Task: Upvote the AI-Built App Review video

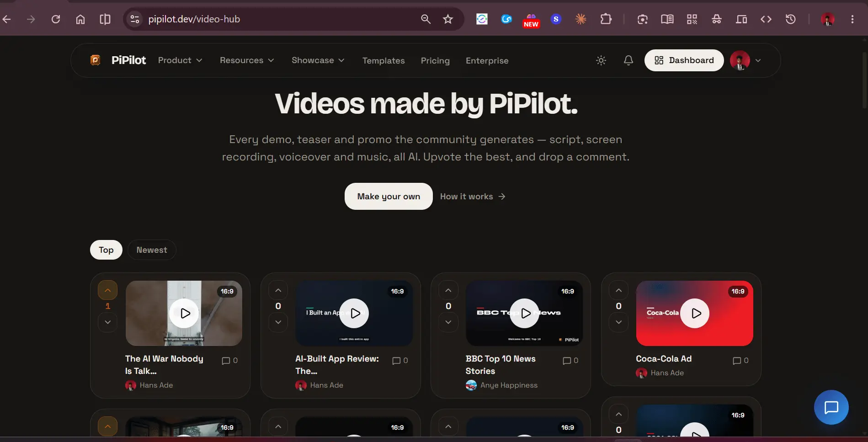Action: click(278, 290)
